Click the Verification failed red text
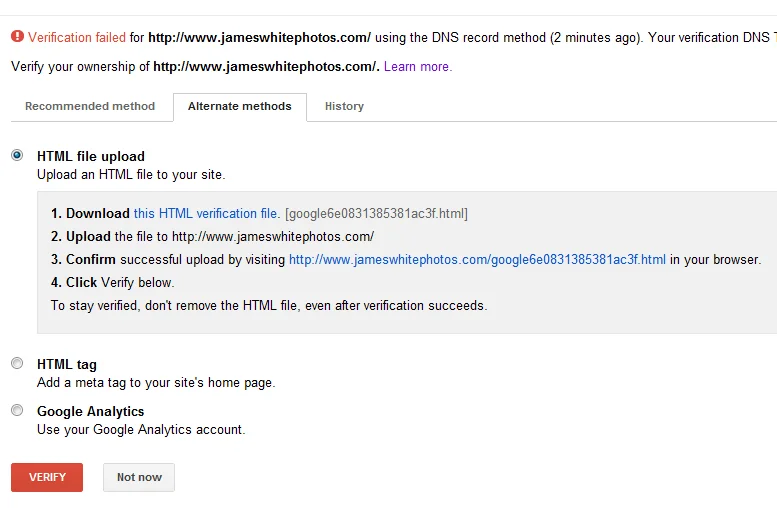 77,38
